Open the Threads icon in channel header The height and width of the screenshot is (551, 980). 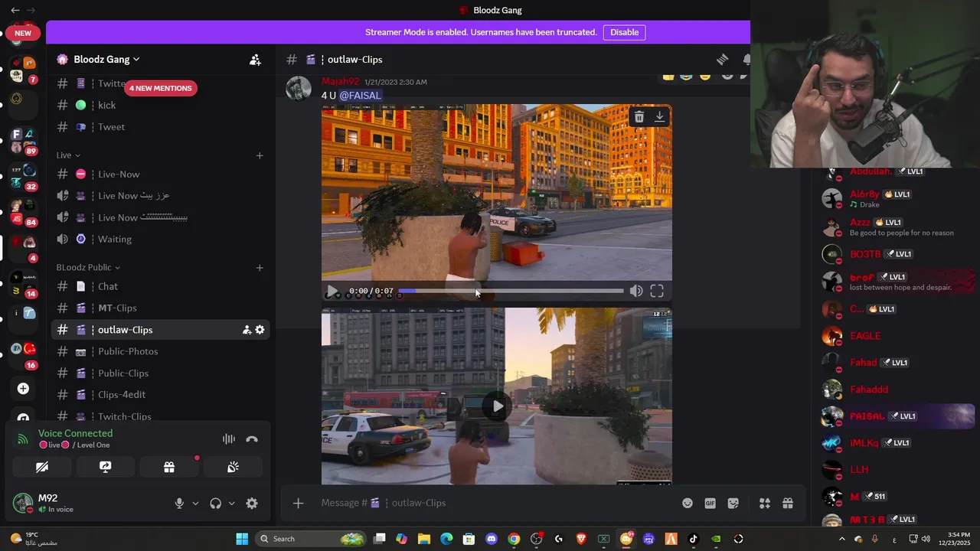click(x=722, y=60)
